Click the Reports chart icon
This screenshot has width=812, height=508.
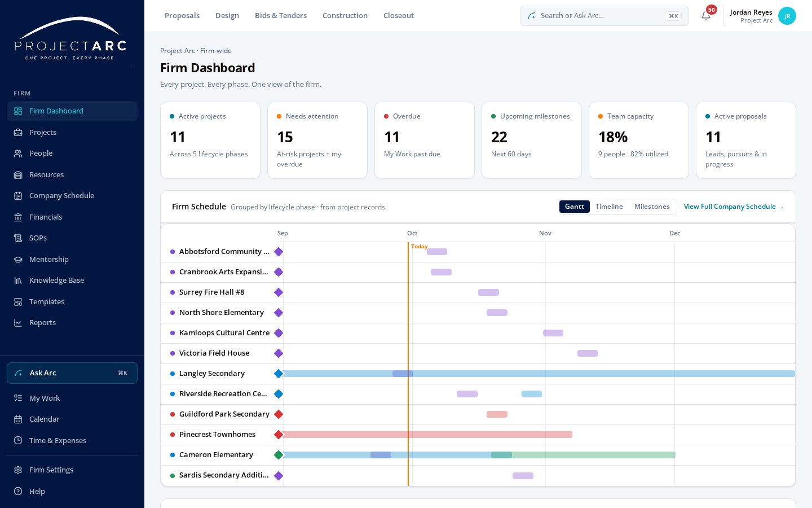click(18, 323)
